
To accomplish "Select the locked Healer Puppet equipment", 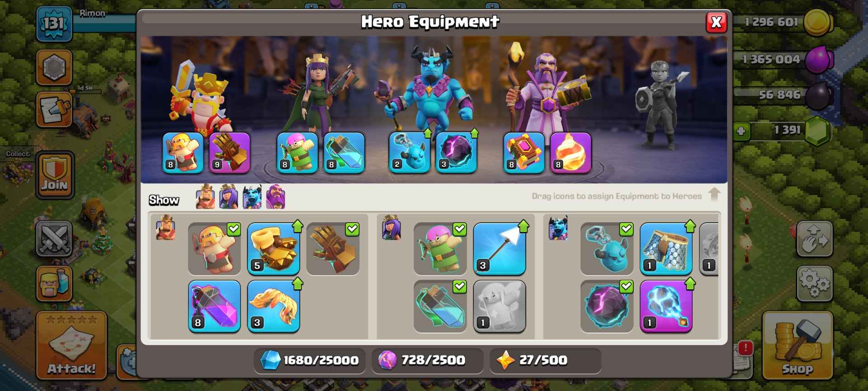I will click(x=500, y=306).
